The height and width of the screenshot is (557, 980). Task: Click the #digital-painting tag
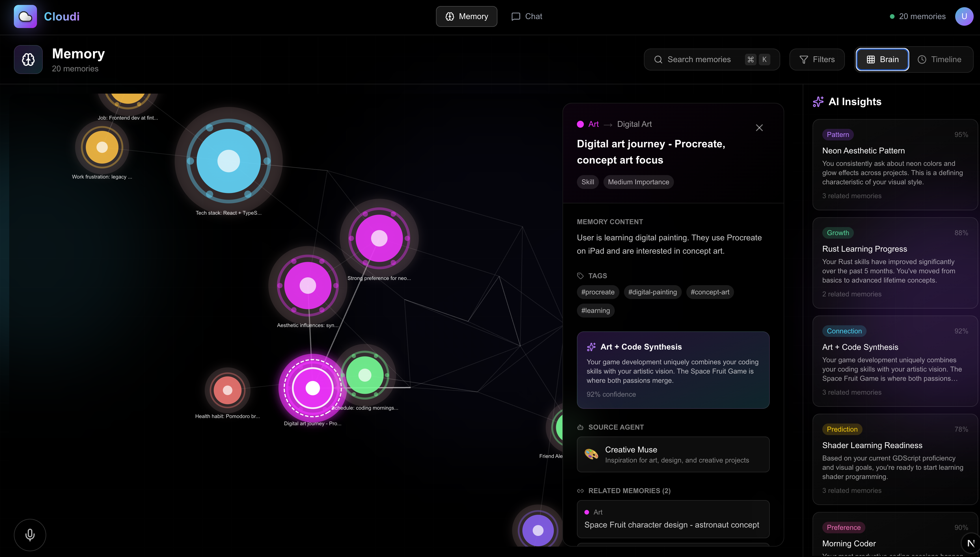pyautogui.click(x=652, y=292)
